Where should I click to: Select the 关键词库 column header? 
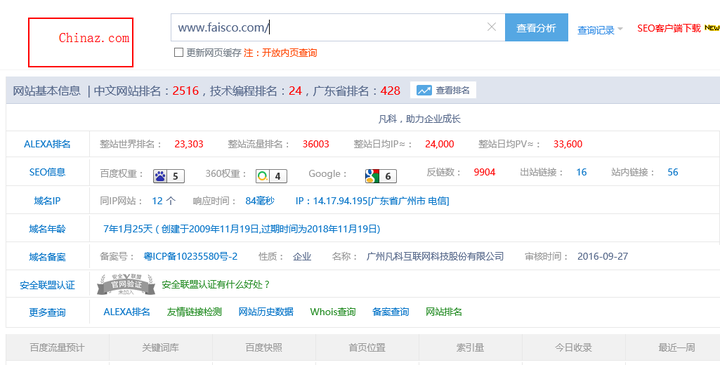[160, 348]
